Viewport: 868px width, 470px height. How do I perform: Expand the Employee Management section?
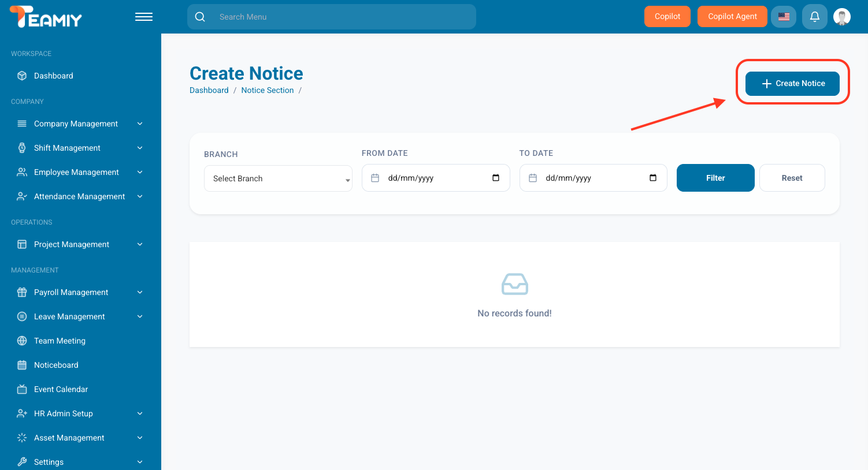pos(76,172)
